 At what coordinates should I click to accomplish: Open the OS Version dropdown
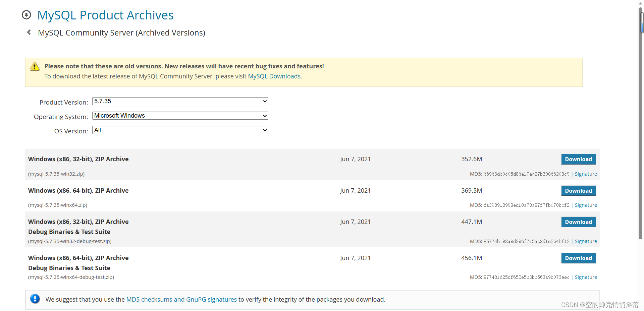tap(180, 130)
